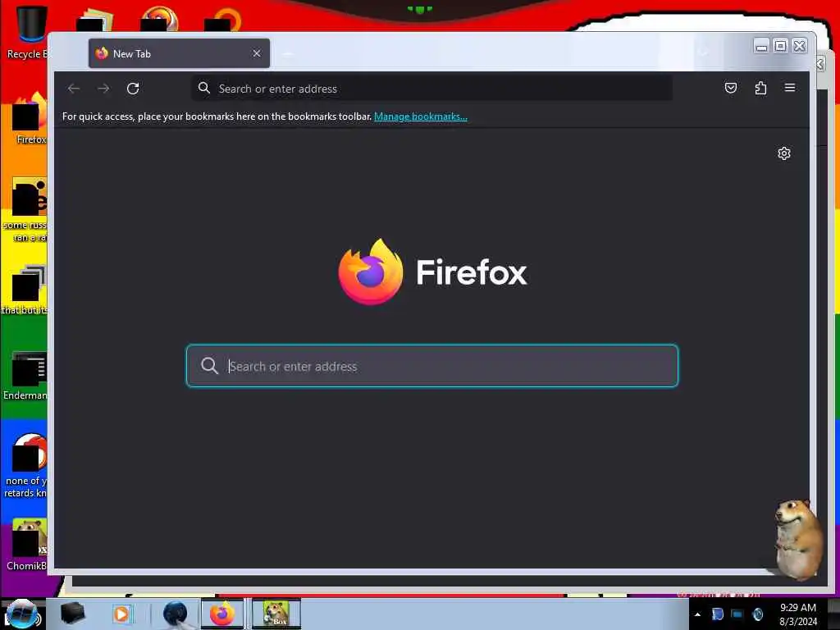Select the 'some russ' desktop icon
Screen dimensions: 840x630
(25, 211)
